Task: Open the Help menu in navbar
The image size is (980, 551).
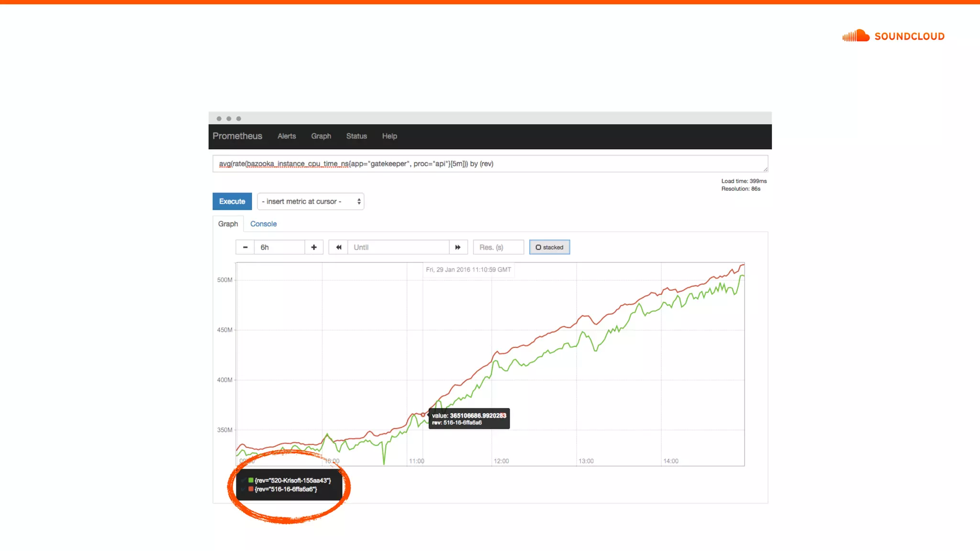Action: (x=390, y=136)
